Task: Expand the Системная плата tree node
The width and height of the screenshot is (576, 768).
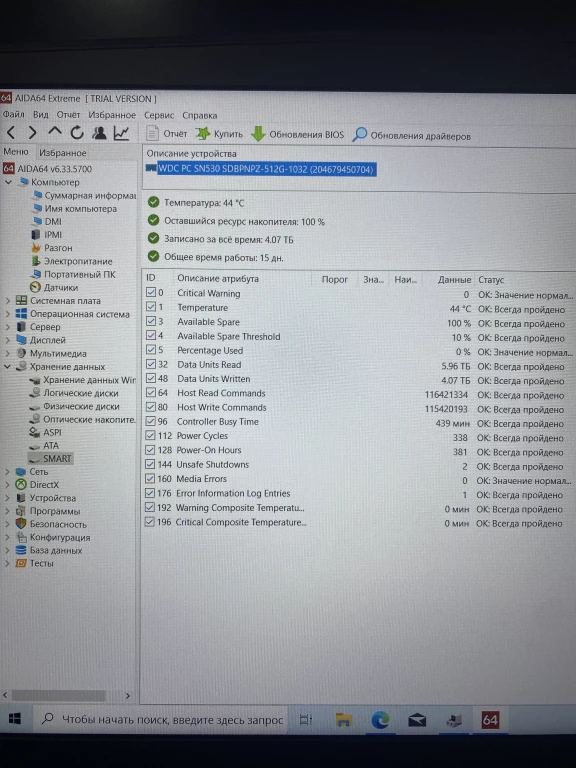Action: coord(7,300)
